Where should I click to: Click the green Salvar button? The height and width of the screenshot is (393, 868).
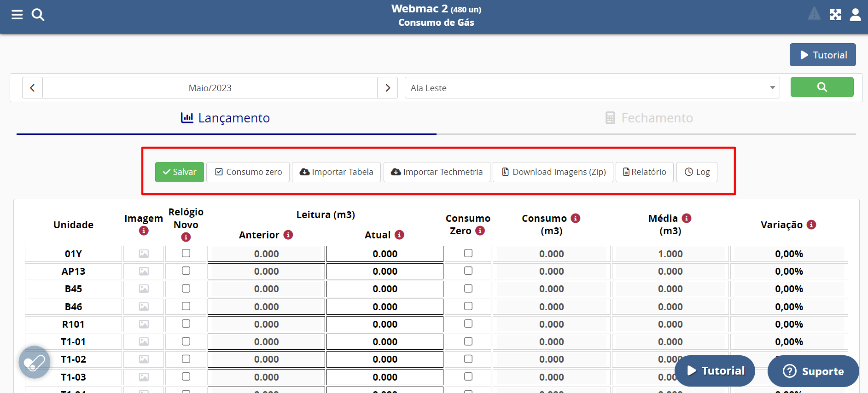(x=179, y=172)
